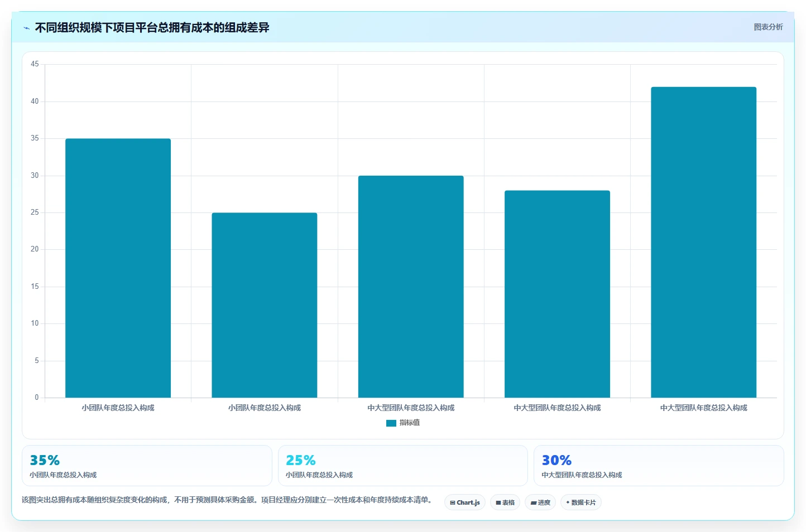The image size is (806, 532).
Task: Select the tallest bar with value 42
Action: (703, 242)
